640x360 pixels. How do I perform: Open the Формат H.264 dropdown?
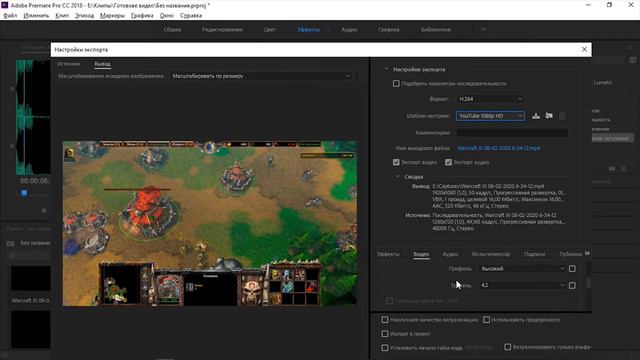490,99
